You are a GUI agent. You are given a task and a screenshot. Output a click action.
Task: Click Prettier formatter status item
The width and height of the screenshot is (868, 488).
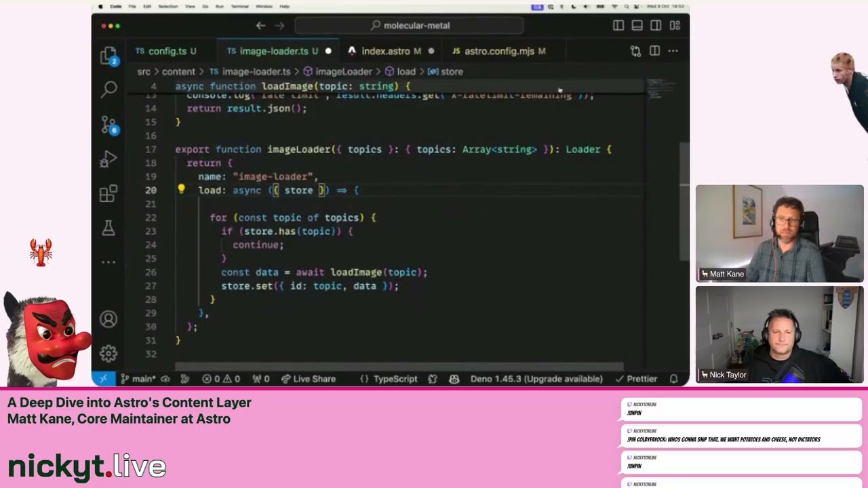pyautogui.click(x=635, y=379)
